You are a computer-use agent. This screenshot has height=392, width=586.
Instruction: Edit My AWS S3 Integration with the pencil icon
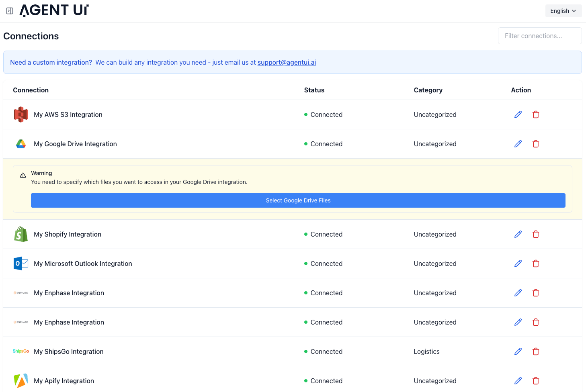click(x=518, y=114)
